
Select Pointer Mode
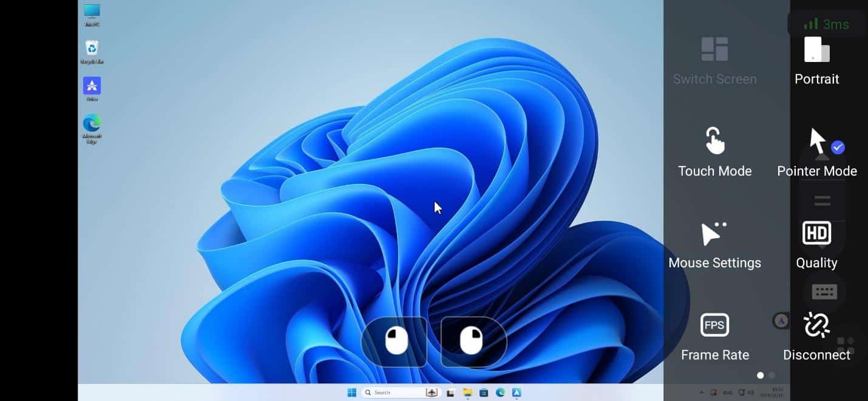coord(817,152)
